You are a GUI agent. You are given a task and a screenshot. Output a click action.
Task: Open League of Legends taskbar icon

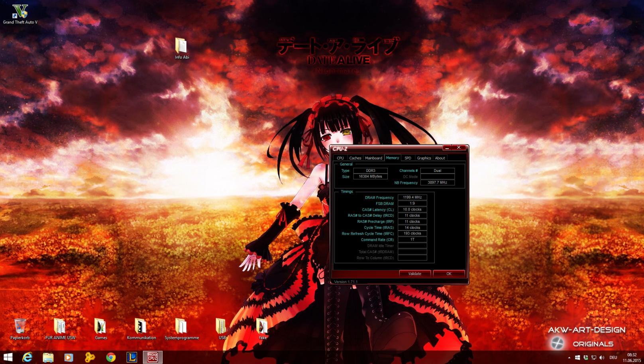pyautogui.click(x=132, y=357)
